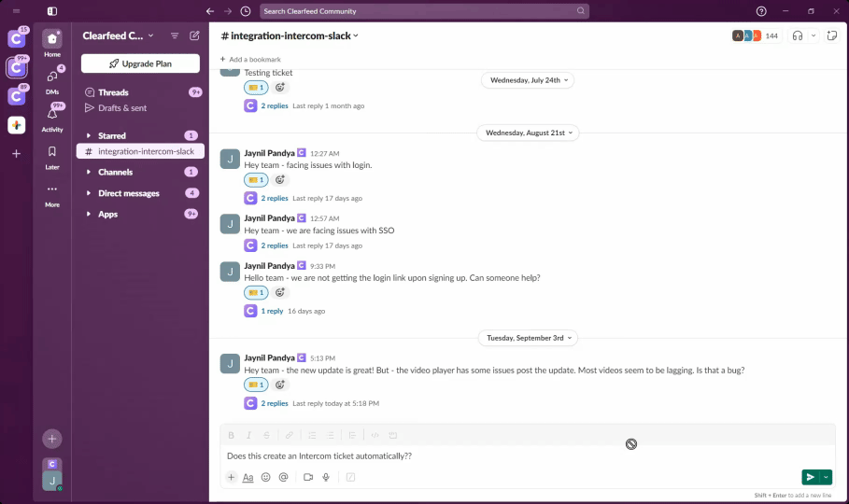Click the Upgrade Plan button
This screenshot has width=849, height=504.
click(x=140, y=63)
